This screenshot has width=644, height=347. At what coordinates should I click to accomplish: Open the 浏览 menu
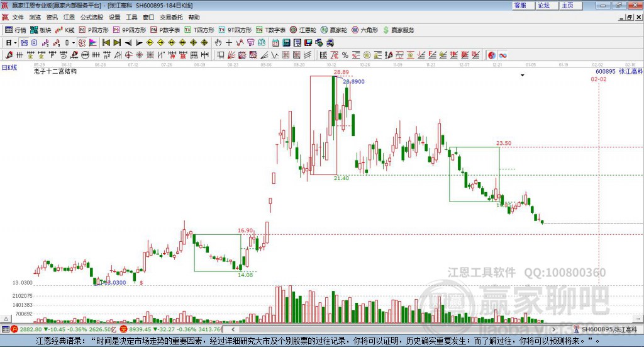tap(35, 17)
